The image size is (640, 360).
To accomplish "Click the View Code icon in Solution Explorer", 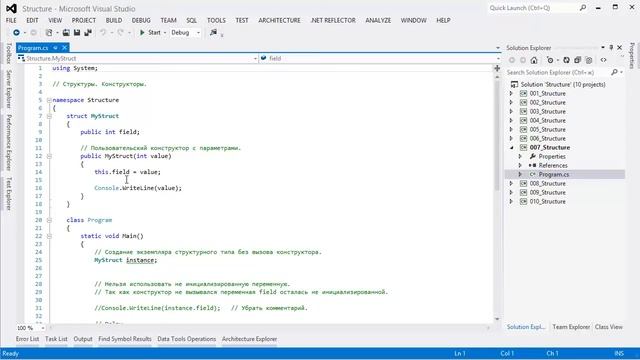I will (603, 60).
